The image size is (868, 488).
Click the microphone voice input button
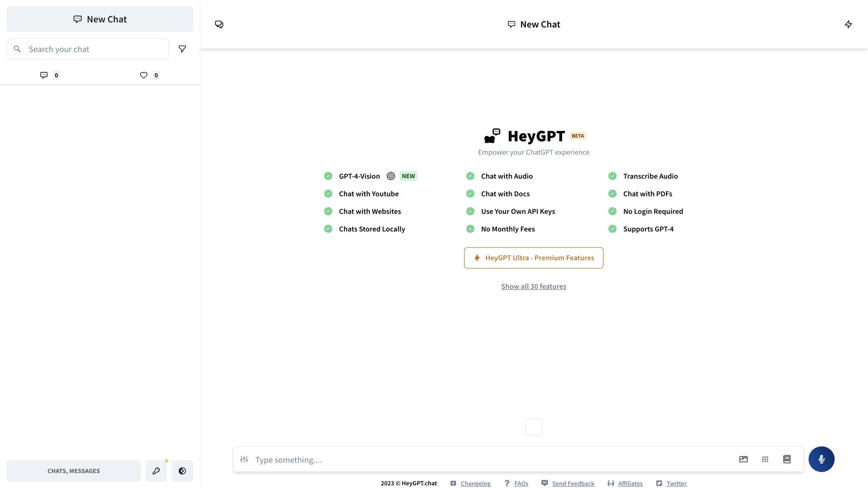821,459
